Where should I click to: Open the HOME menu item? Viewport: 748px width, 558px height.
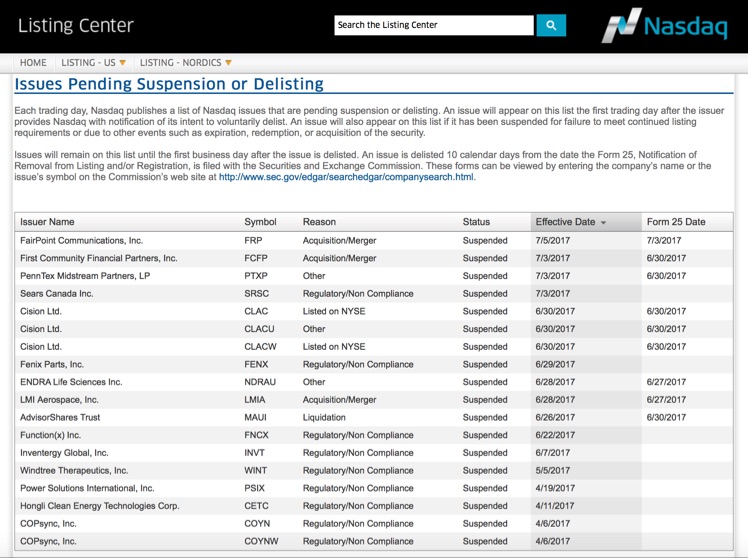click(x=33, y=63)
